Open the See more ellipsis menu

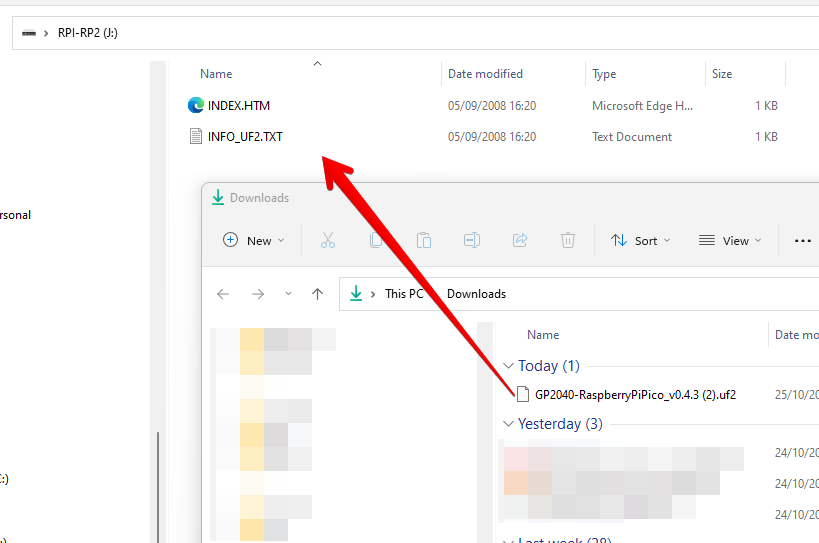[802, 241]
